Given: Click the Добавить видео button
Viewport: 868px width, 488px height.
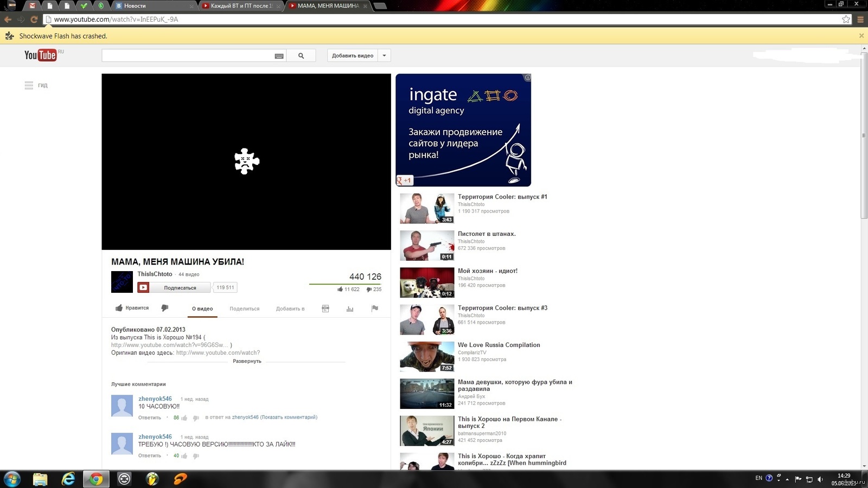Looking at the screenshot, I should pyautogui.click(x=353, y=55).
